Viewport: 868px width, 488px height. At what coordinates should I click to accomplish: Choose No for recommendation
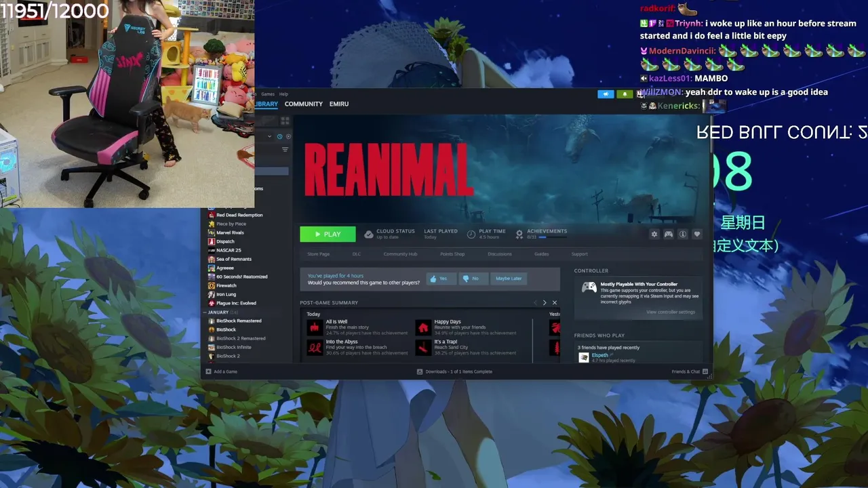pos(473,279)
